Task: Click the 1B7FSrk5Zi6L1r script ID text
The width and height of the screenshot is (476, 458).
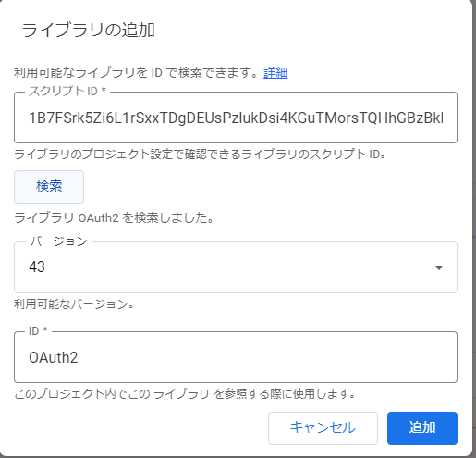Action: (236, 118)
